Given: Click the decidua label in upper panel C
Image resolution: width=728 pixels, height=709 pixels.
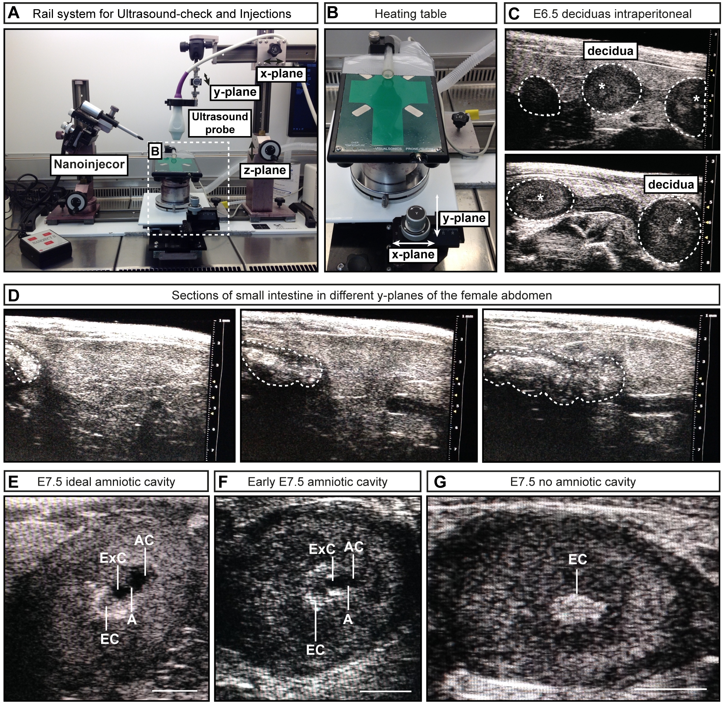Looking at the screenshot, I should pos(611,51).
